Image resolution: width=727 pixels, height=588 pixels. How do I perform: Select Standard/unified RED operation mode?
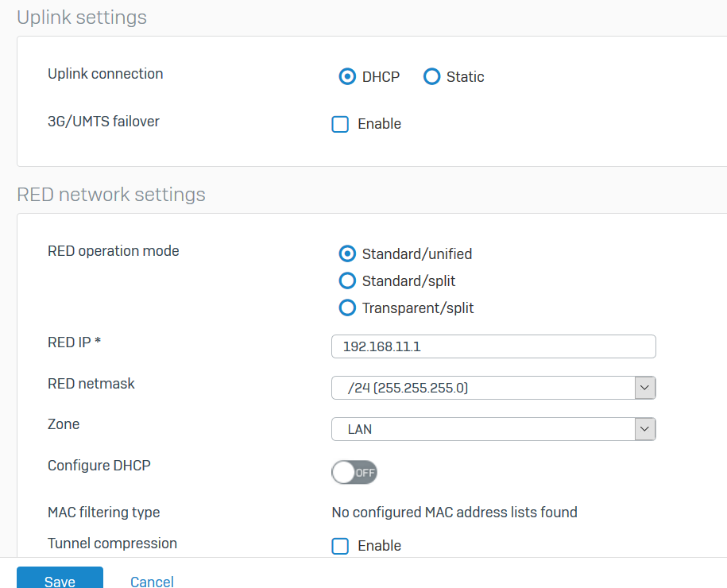(x=346, y=254)
